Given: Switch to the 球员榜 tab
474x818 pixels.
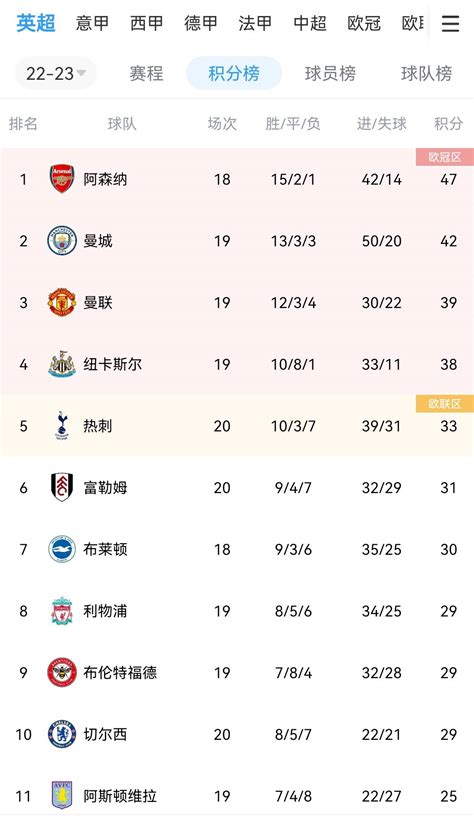Looking at the screenshot, I should pyautogui.click(x=330, y=74).
